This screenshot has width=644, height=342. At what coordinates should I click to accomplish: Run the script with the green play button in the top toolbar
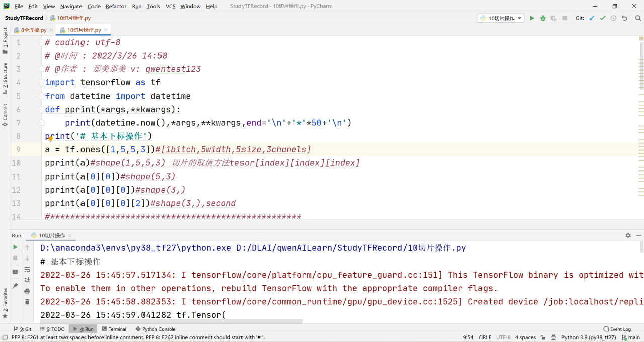[x=532, y=18]
